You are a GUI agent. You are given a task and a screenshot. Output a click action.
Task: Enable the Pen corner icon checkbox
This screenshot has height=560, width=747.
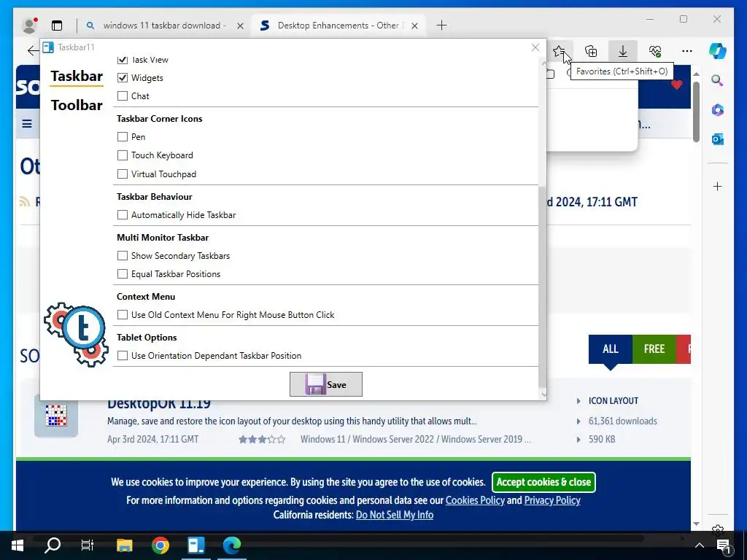[x=123, y=136]
